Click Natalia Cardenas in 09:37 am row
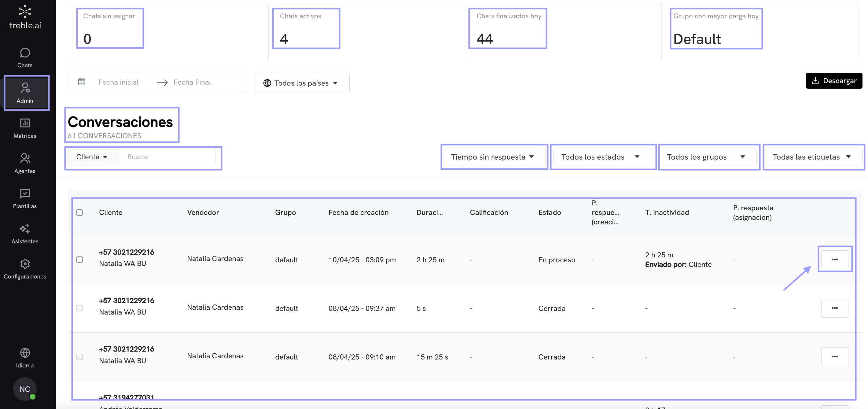The image size is (868, 409). tap(215, 307)
